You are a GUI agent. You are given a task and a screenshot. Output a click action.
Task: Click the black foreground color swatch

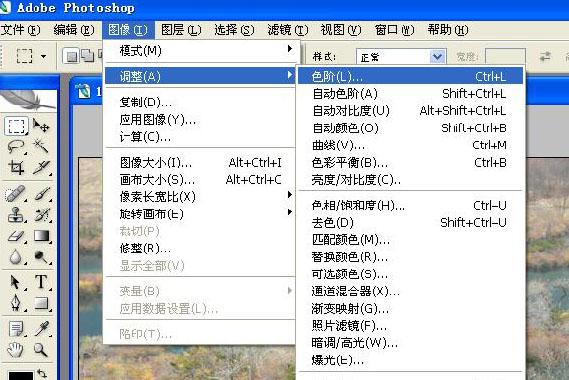20,376
